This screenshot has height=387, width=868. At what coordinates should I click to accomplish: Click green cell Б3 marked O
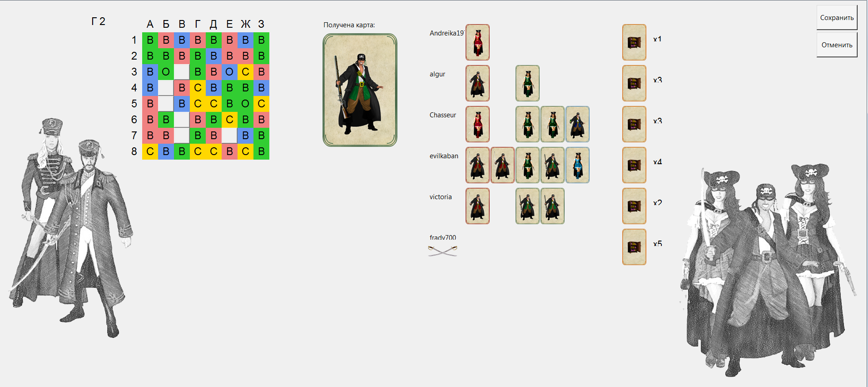click(x=166, y=72)
